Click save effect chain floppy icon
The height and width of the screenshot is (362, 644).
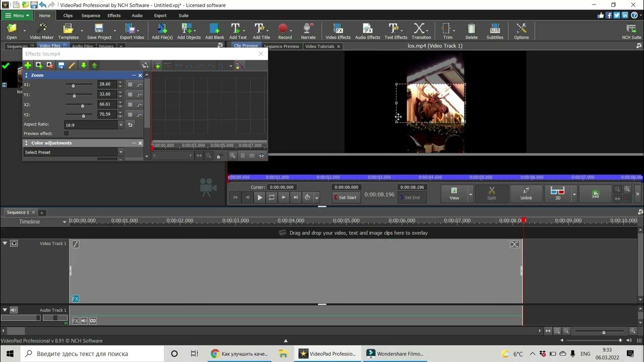click(61, 65)
